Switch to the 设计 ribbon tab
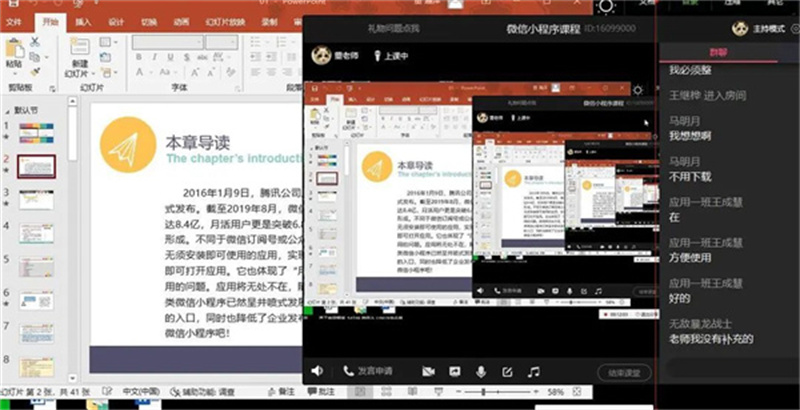 pyautogui.click(x=116, y=21)
